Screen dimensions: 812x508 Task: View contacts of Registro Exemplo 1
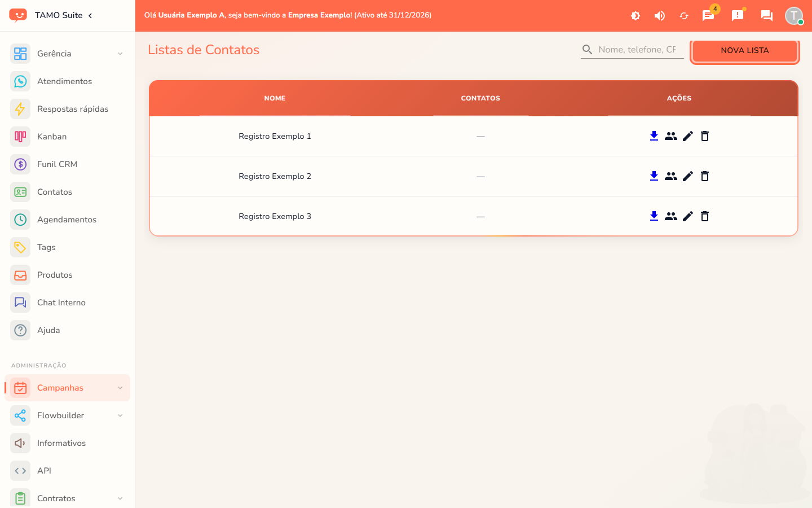click(671, 136)
